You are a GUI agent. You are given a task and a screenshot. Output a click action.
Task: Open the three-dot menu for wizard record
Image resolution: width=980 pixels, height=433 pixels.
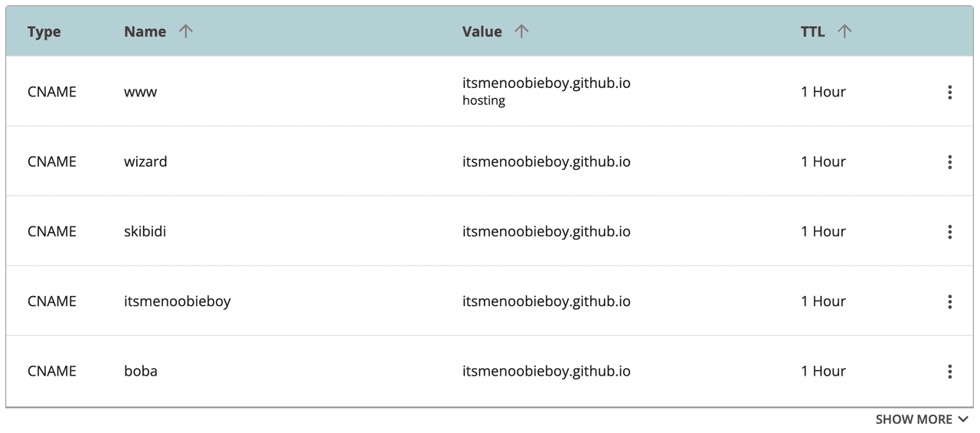pyautogui.click(x=949, y=162)
